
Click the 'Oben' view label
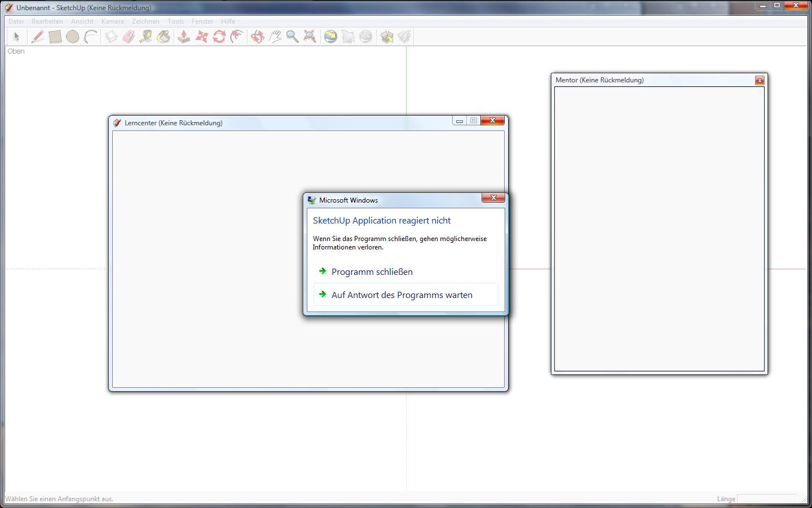(16, 51)
